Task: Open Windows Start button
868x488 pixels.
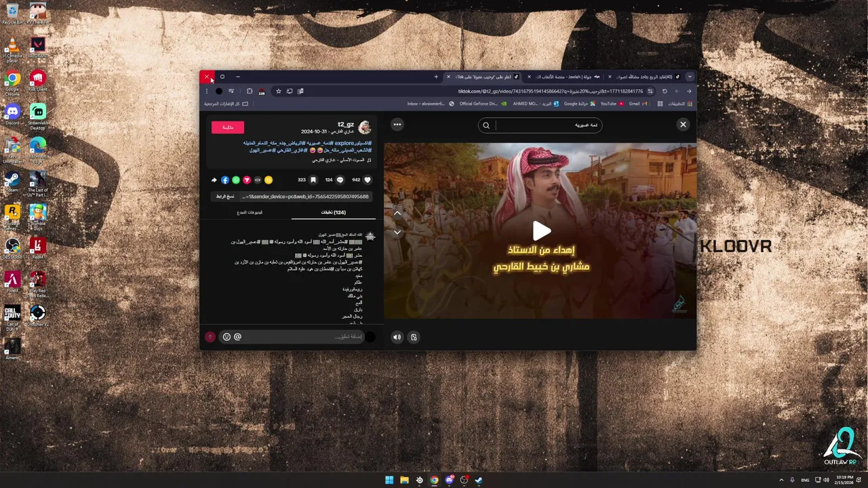Action: point(389,480)
